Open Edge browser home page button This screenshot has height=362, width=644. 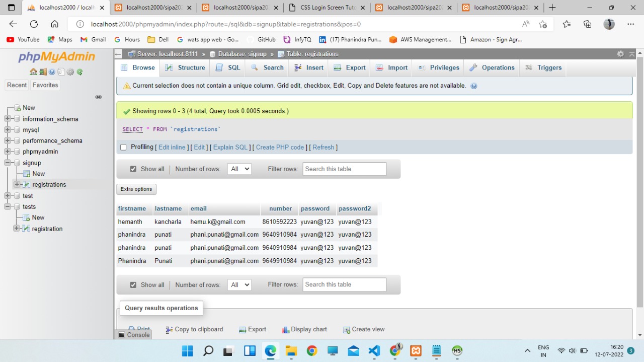click(x=55, y=24)
